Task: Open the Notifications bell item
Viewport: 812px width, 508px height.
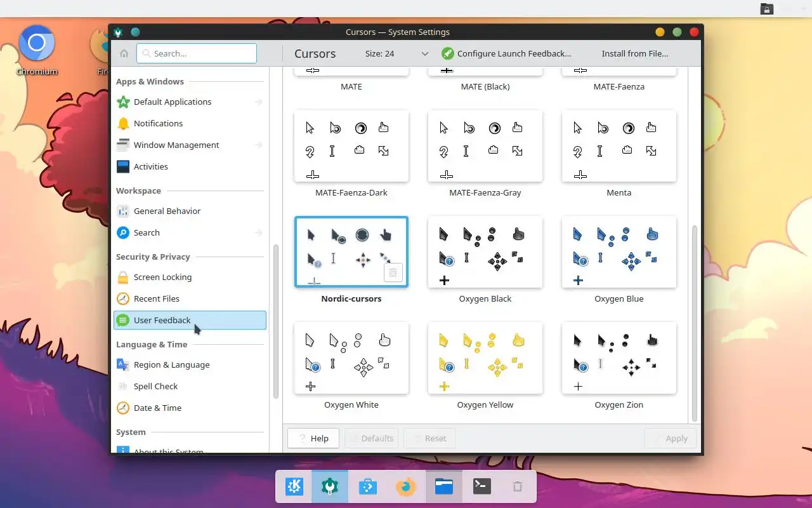Action: pos(190,123)
